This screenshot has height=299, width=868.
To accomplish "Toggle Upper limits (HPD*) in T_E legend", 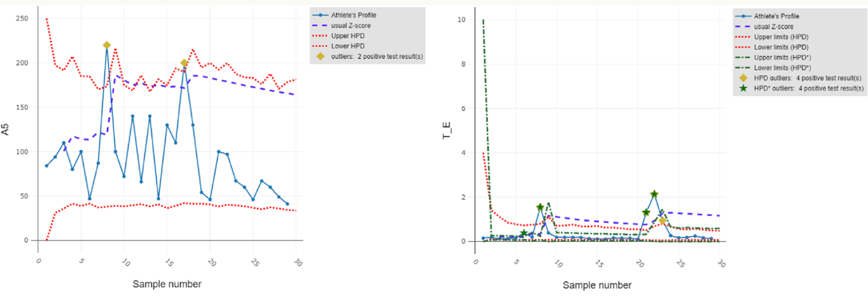I will click(785, 58).
